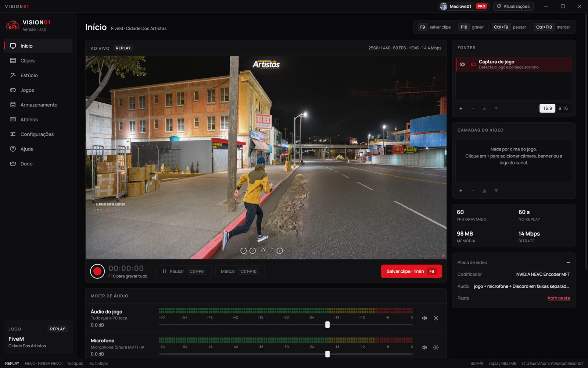Click the Marcar marker button
The height and width of the screenshot is (368, 588).
pyautogui.click(x=240, y=272)
